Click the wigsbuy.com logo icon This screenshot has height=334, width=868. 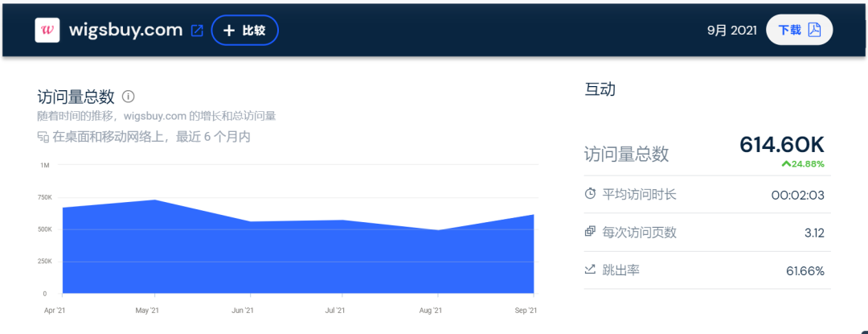click(47, 31)
